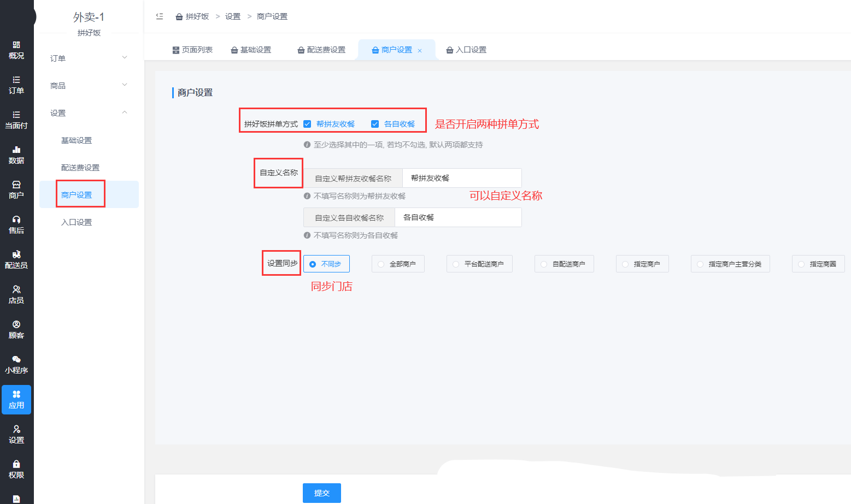Open 商户设置 in the side menu
Image resolution: width=851 pixels, height=504 pixels.
click(89, 194)
